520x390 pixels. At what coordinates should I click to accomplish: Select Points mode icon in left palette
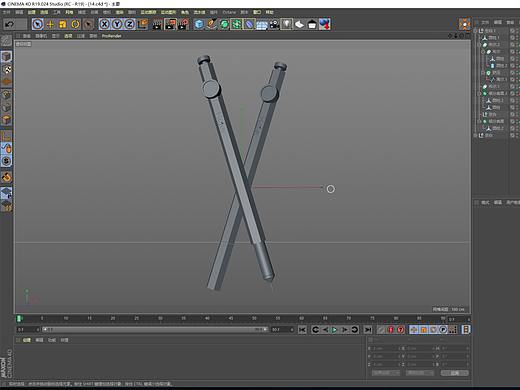pos(6,95)
